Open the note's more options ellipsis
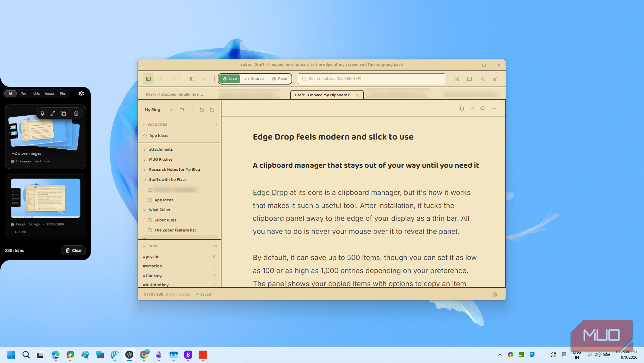644x363 pixels. point(494,108)
